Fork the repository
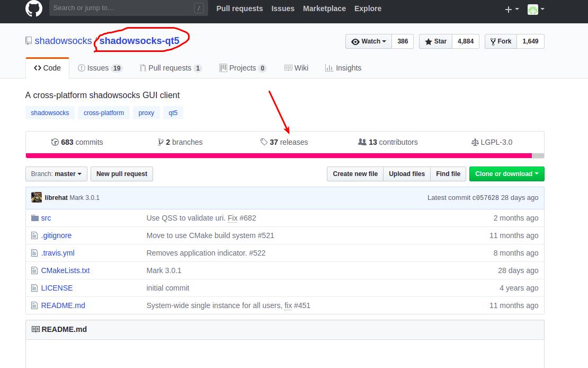 [501, 41]
